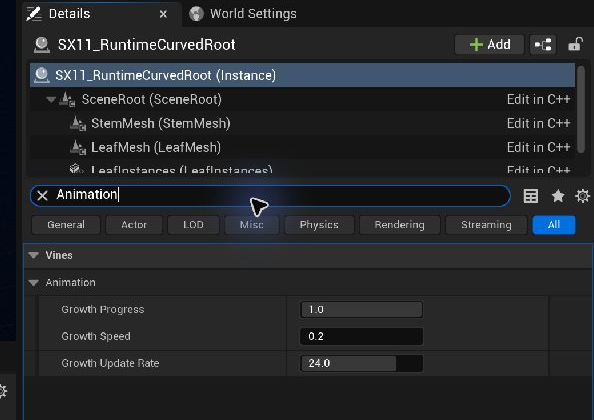Filter by the Streaming category
594x420 pixels.
tap(486, 225)
